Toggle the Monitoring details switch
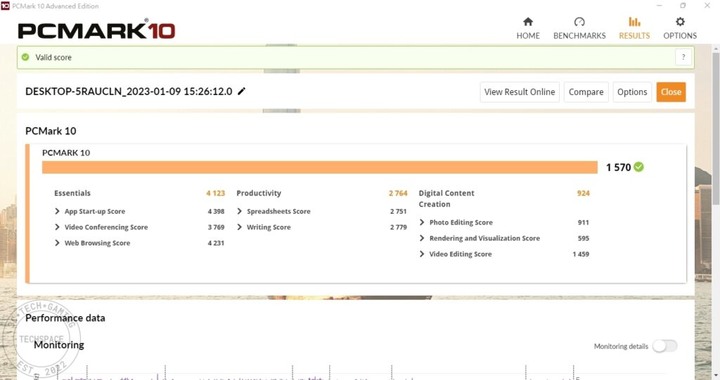720x380 pixels. pyautogui.click(x=665, y=346)
